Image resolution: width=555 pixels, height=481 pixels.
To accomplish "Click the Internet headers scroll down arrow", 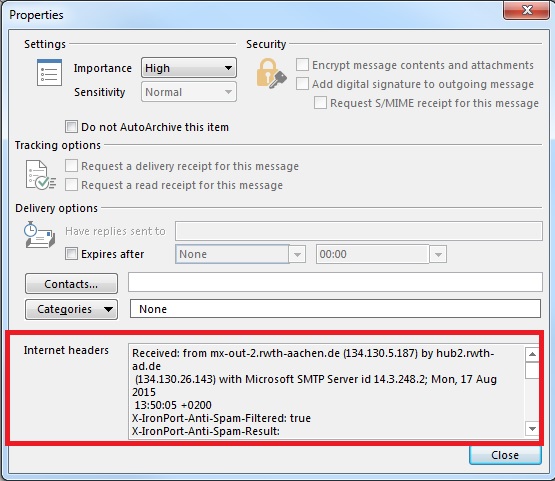I will pos(532,429).
